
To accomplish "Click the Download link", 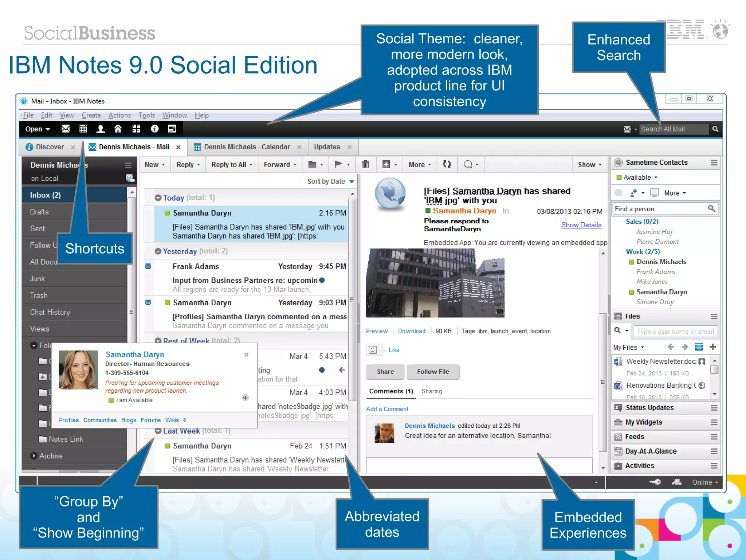I will coord(412,331).
